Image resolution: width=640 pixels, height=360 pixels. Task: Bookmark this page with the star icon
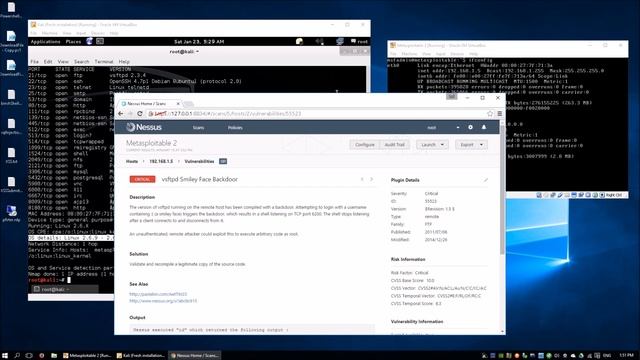[x=490, y=113]
